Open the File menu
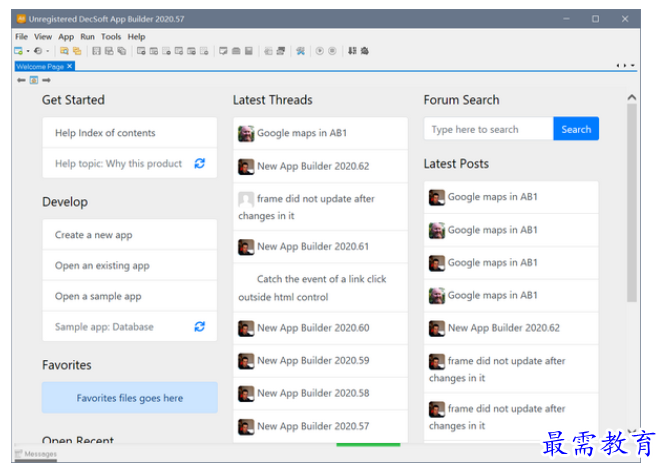 (x=22, y=37)
